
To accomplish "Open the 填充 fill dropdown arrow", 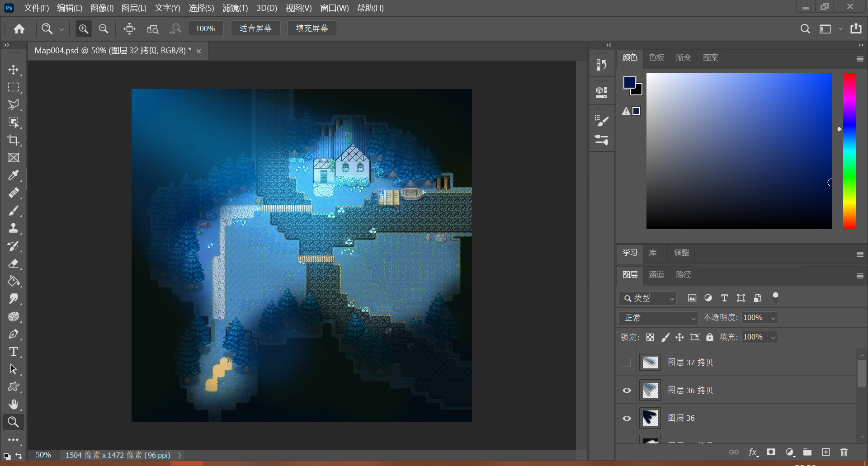I will (x=774, y=337).
